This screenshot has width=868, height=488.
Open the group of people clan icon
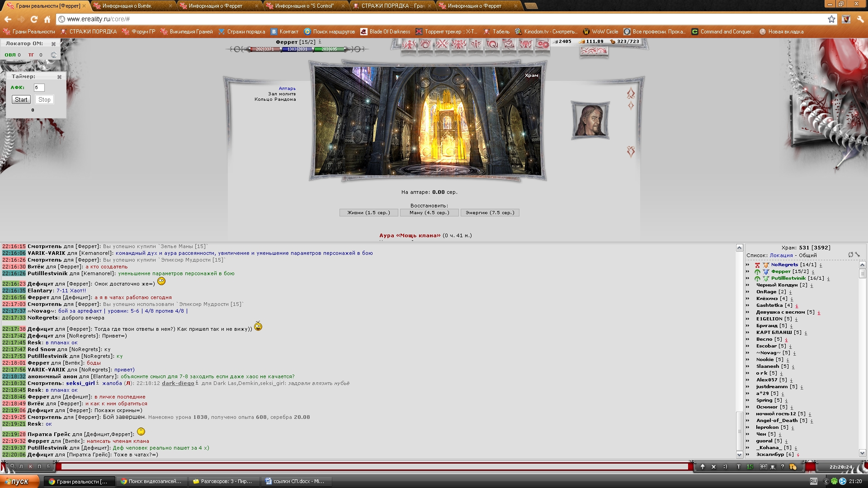tap(459, 45)
